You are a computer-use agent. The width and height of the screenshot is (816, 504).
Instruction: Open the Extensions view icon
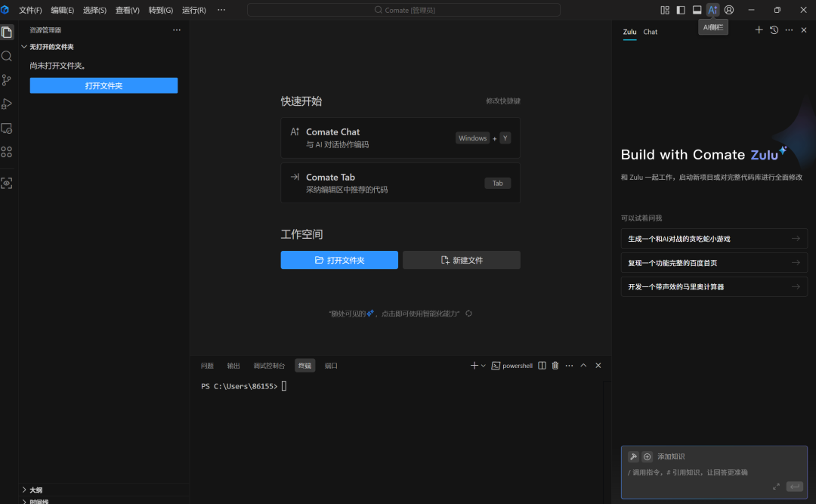pyautogui.click(x=7, y=152)
